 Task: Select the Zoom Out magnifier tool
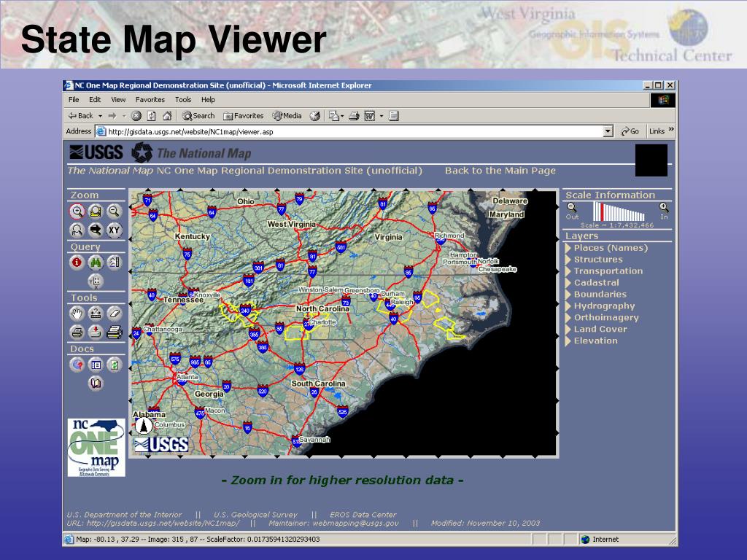tap(114, 211)
